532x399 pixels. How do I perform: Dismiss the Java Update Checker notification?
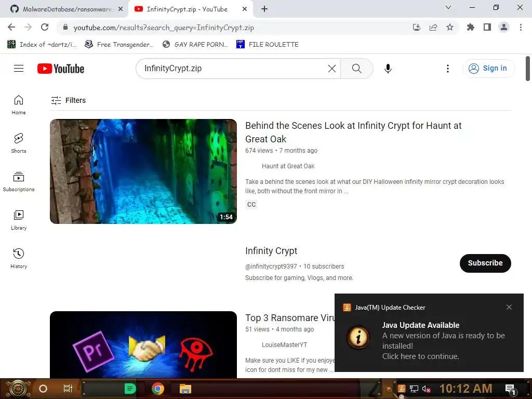point(509,307)
